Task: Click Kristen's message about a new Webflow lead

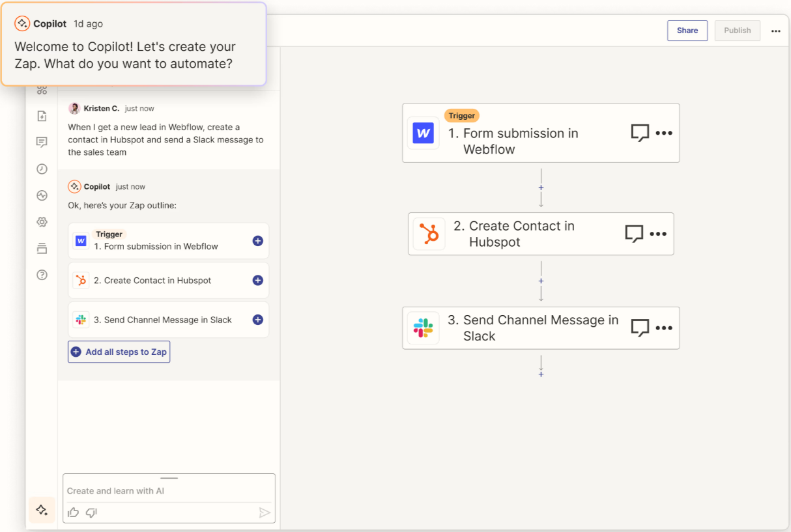Action: coord(166,140)
